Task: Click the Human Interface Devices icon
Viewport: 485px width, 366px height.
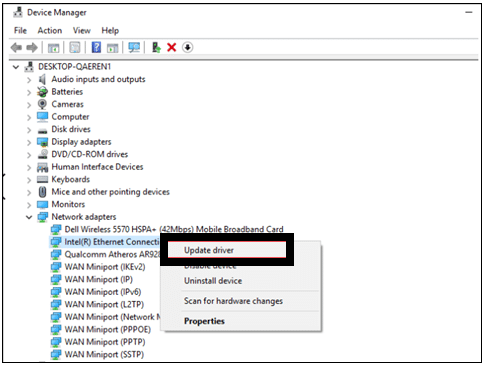Action: 42,167
